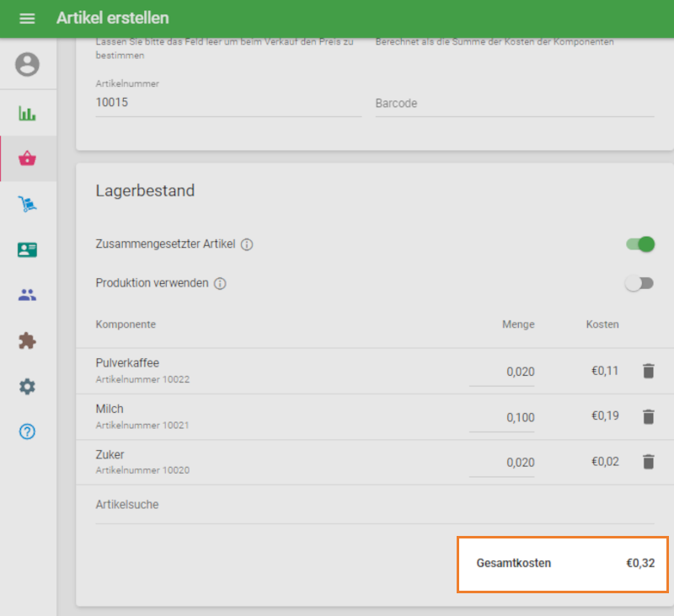Open the settings gear icon

click(28, 387)
